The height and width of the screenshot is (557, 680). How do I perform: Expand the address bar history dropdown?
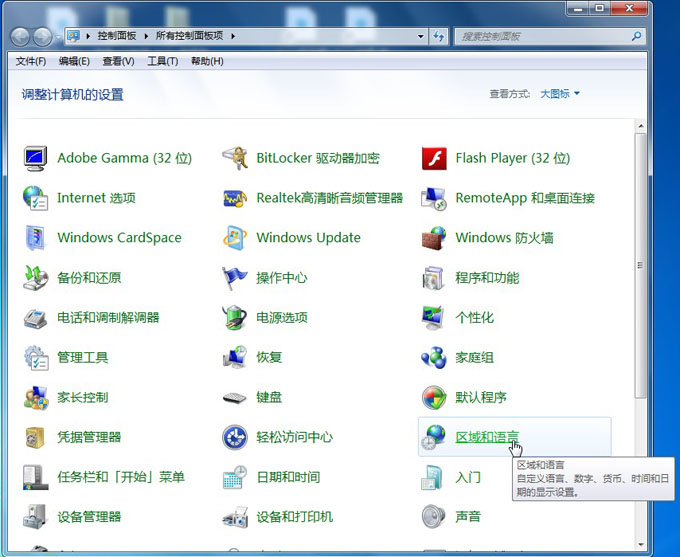[x=421, y=36]
